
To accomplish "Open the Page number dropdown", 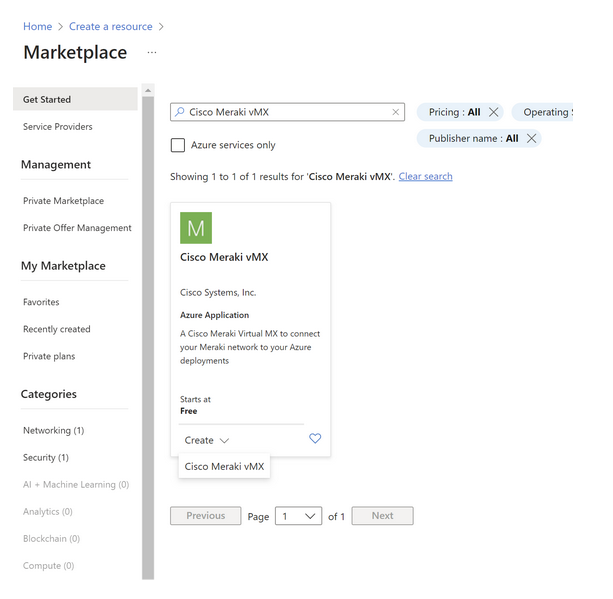I will [x=298, y=516].
